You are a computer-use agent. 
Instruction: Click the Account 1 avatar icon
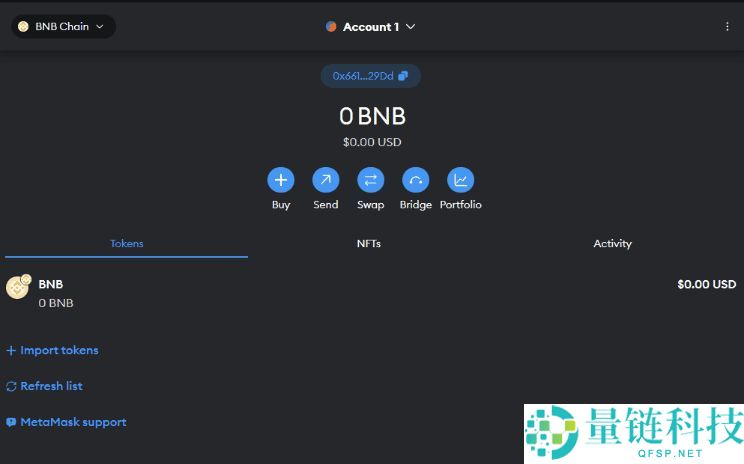coord(331,27)
